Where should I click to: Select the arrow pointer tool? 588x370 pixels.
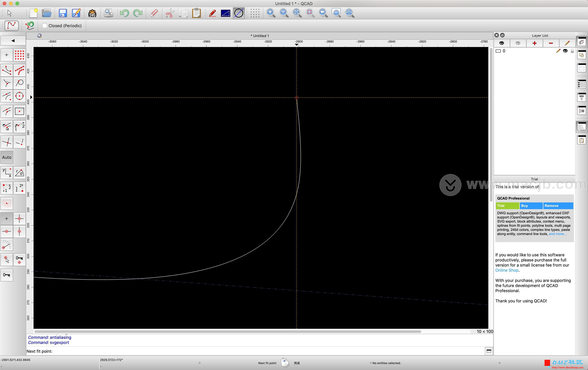point(10,13)
